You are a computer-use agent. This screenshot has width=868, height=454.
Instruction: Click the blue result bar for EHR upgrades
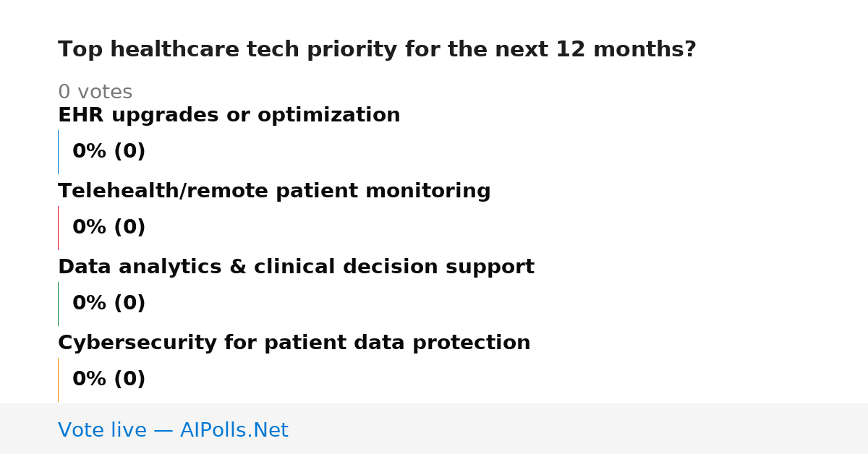point(58,152)
